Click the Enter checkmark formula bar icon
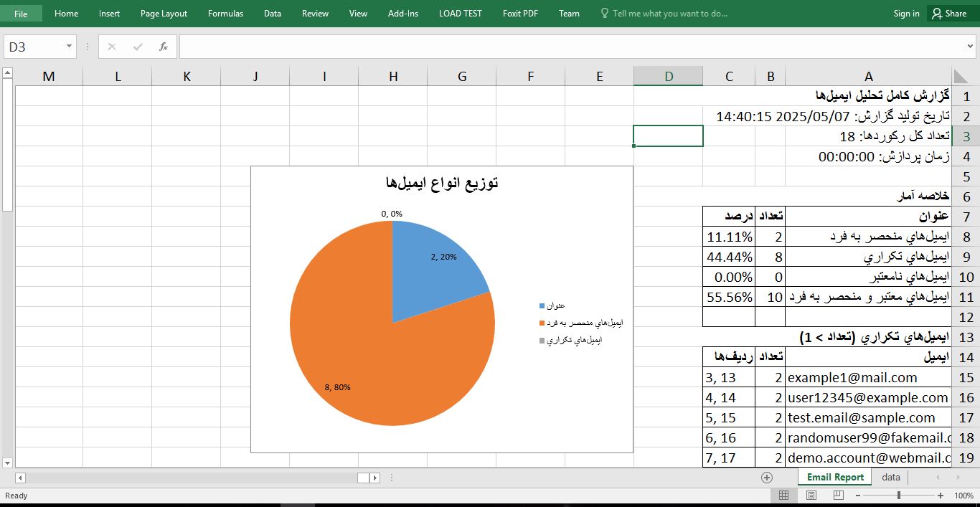The width and height of the screenshot is (980, 507). pyautogui.click(x=138, y=47)
